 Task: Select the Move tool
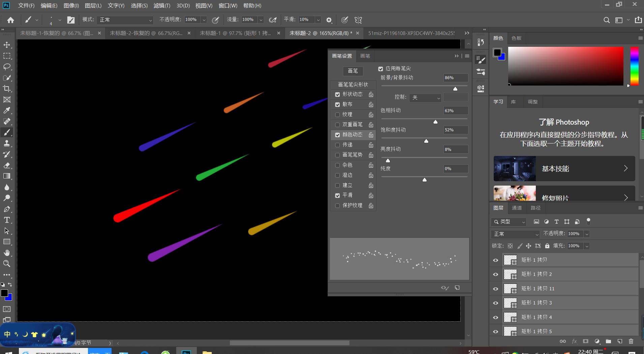[7, 45]
